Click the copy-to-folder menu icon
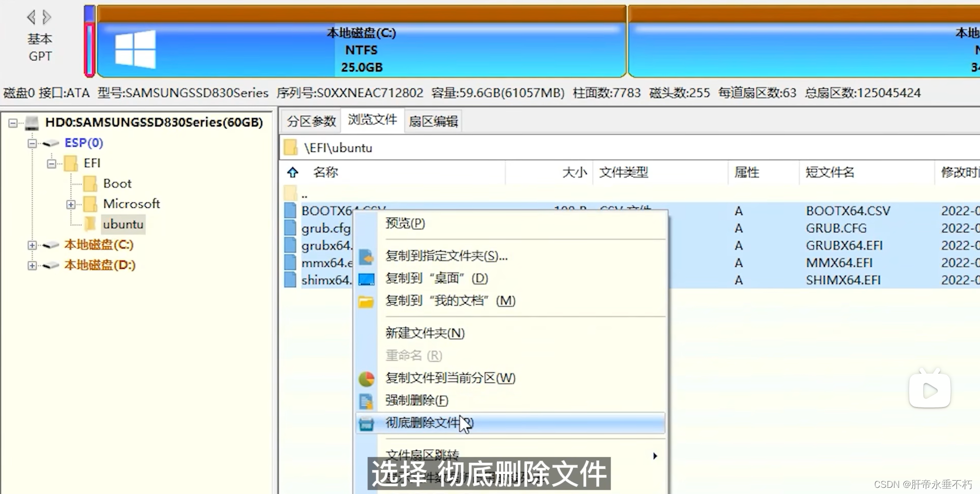 [366, 256]
